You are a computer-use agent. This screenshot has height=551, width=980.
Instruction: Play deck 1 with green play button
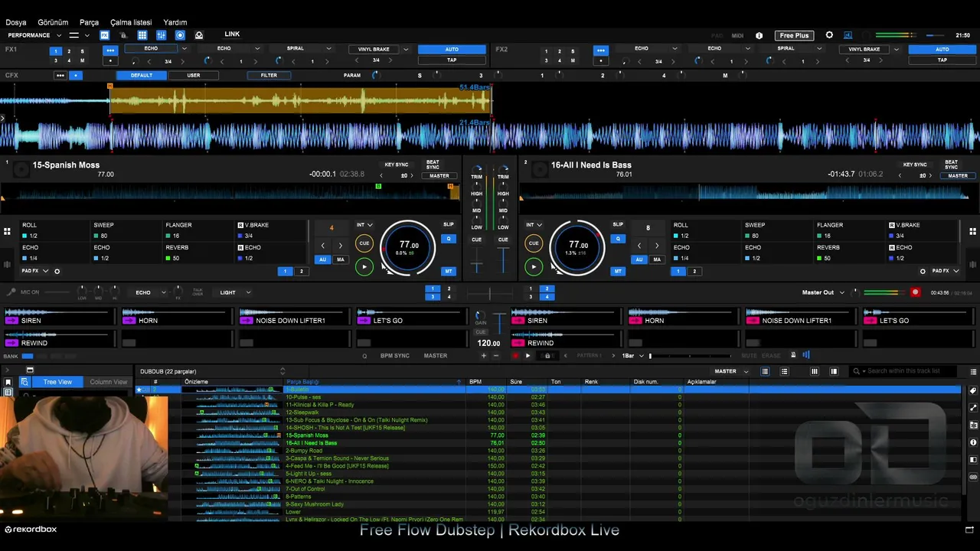coord(364,266)
